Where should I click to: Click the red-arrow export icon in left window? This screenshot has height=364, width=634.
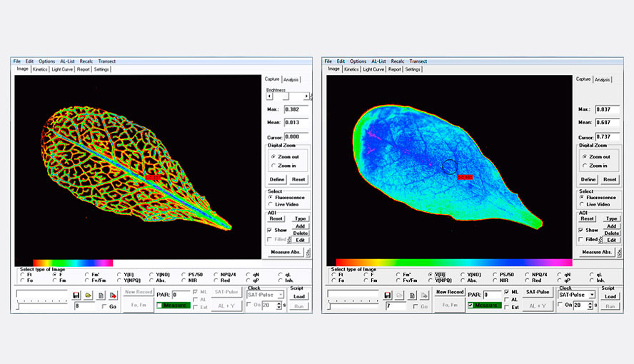(x=114, y=295)
